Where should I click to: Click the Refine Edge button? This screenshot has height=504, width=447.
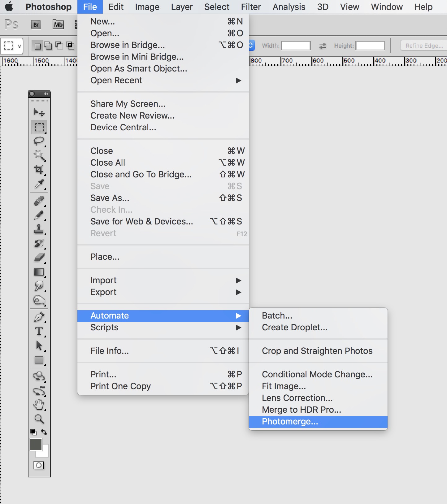[x=424, y=46]
